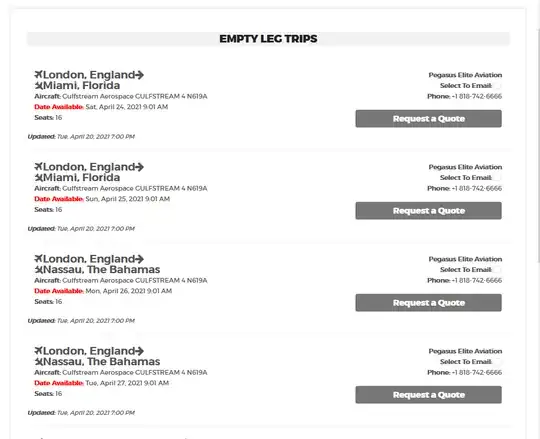Click departure plane icon on April 26 trip
This screenshot has width=540, height=439.
click(38, 259)
